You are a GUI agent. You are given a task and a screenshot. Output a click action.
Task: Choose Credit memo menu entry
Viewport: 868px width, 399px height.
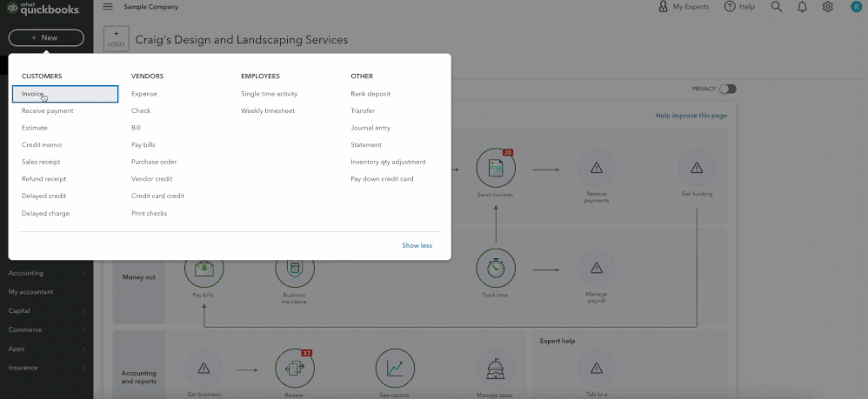42,145
